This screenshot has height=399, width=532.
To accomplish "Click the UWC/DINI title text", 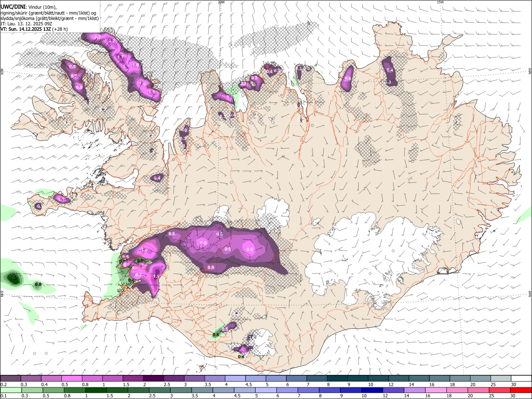I will (x=13, y=7).
